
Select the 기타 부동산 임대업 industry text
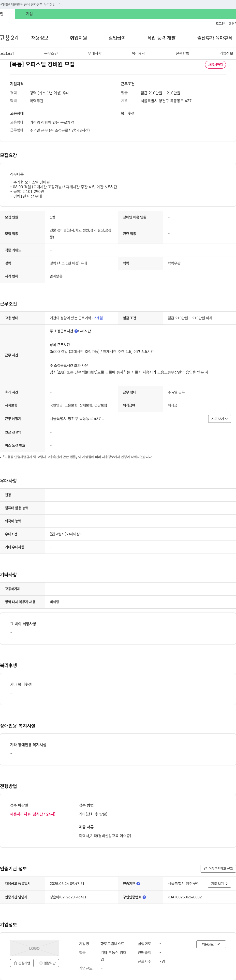[113, 956]
